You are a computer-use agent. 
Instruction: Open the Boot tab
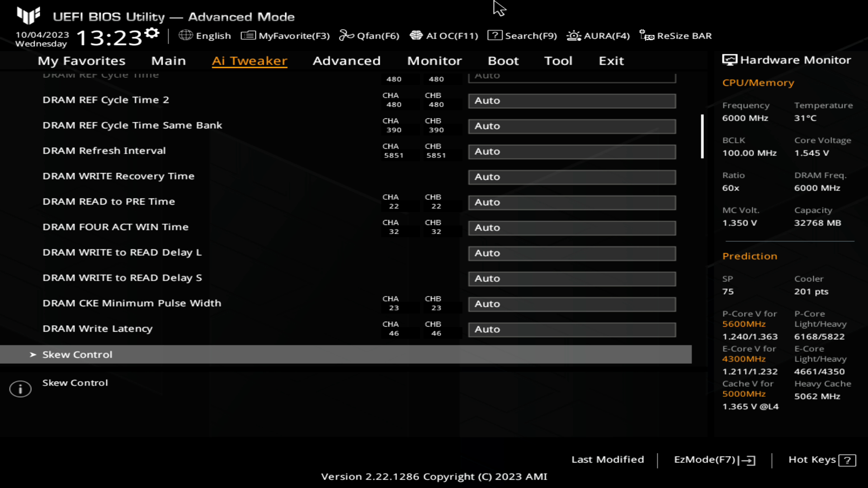(503, 61)
